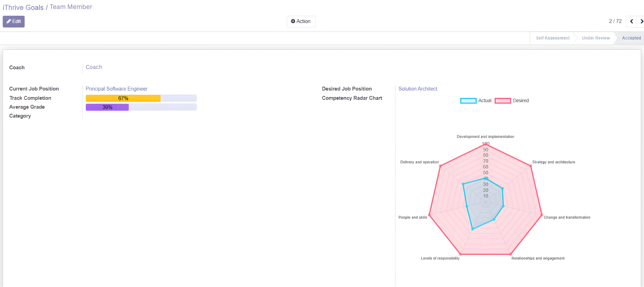This screenshot has width=644, height=287.
Task: Click Desired point at Development and implementation
Action: point(485,144)
